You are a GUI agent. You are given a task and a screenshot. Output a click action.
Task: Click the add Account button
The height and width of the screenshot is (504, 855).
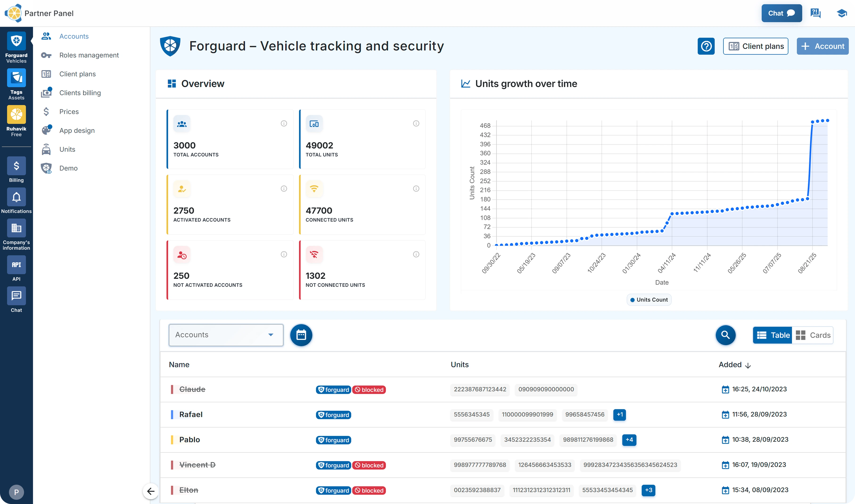tap(822, 46)
